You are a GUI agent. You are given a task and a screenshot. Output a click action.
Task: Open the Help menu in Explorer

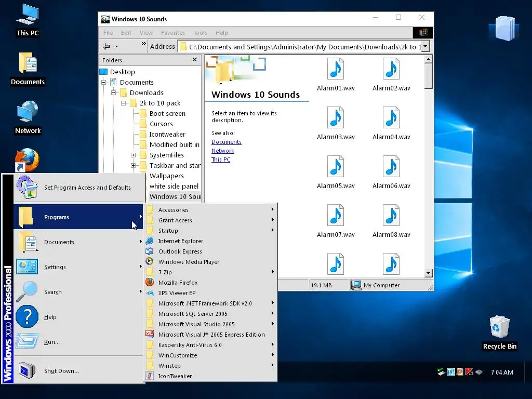pos(221,33)
